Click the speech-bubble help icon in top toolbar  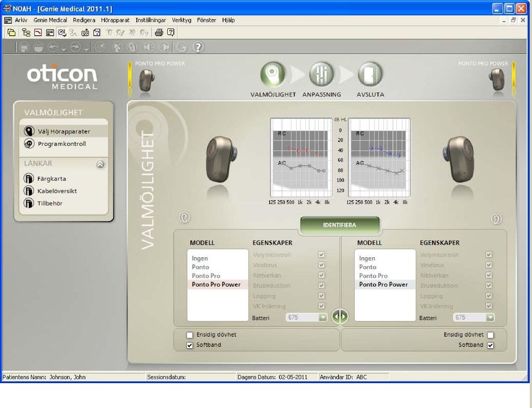click(171, 33)
